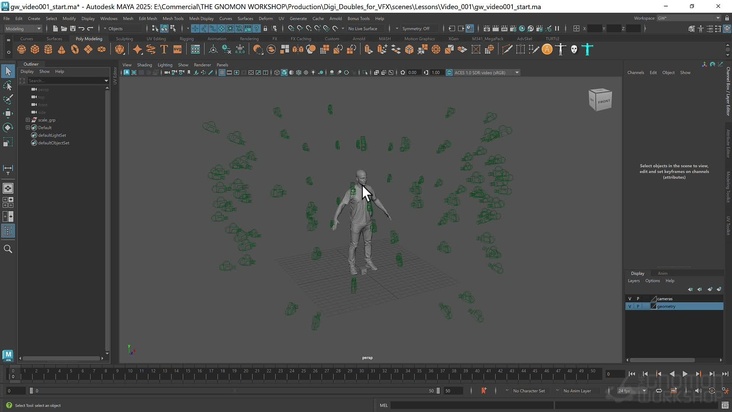Toggle playback flag P on cameras layer
This screenshot has height=412, width=732.
[x=638, y=299]
